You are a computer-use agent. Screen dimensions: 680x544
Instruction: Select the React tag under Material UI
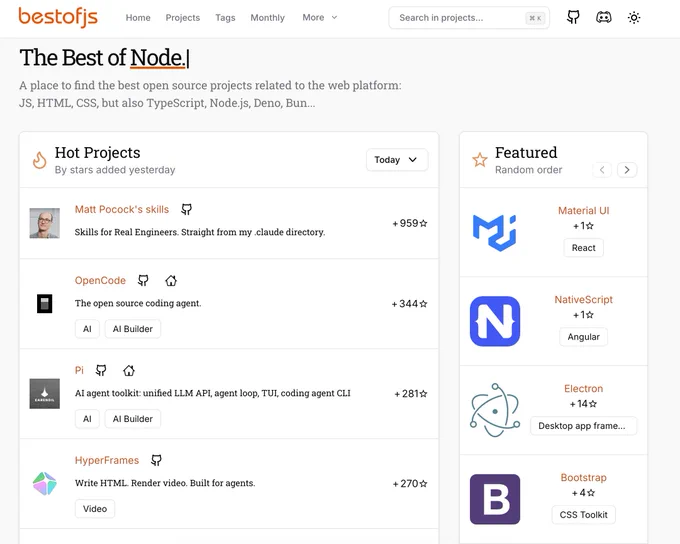coord(583,248)
